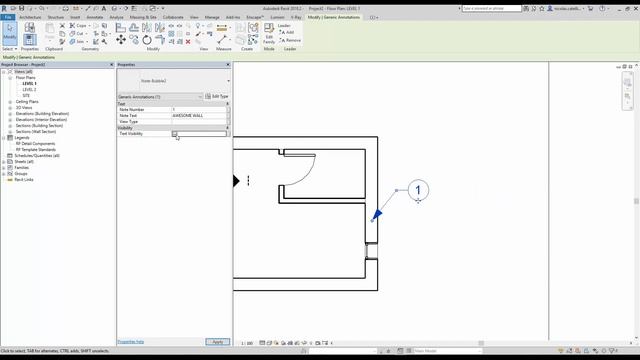Click the Text tool A in quick access toolbar

[104, 8]
